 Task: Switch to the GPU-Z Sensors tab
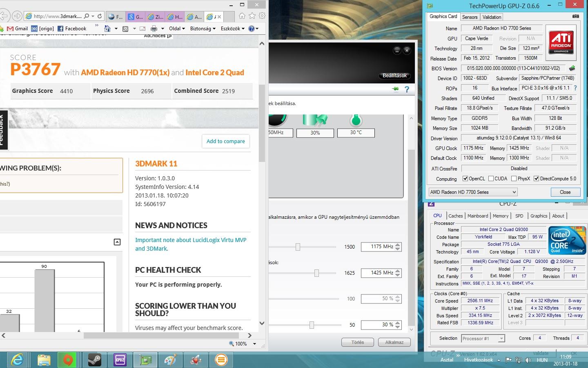pos(470,17)
